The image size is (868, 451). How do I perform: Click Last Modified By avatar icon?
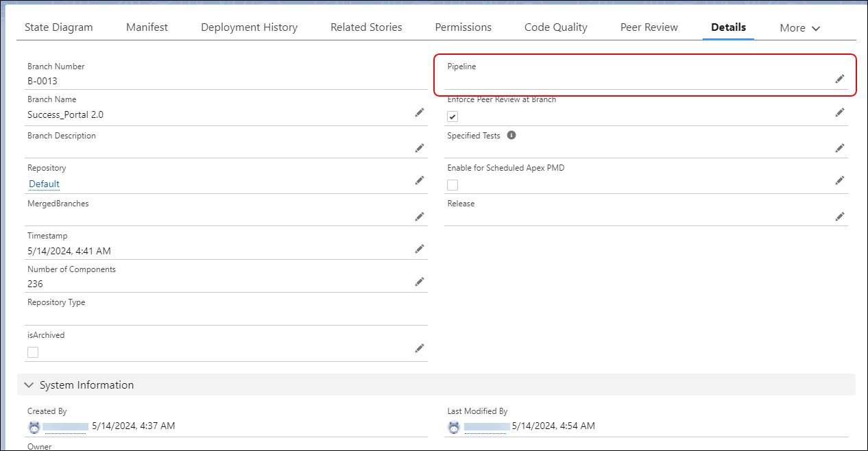(x=454, y=427)
